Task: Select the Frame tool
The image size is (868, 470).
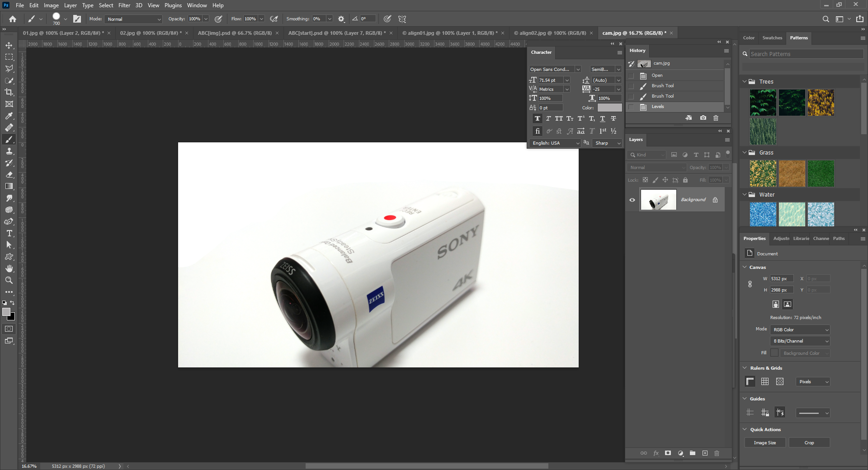Action: [9, 104]
